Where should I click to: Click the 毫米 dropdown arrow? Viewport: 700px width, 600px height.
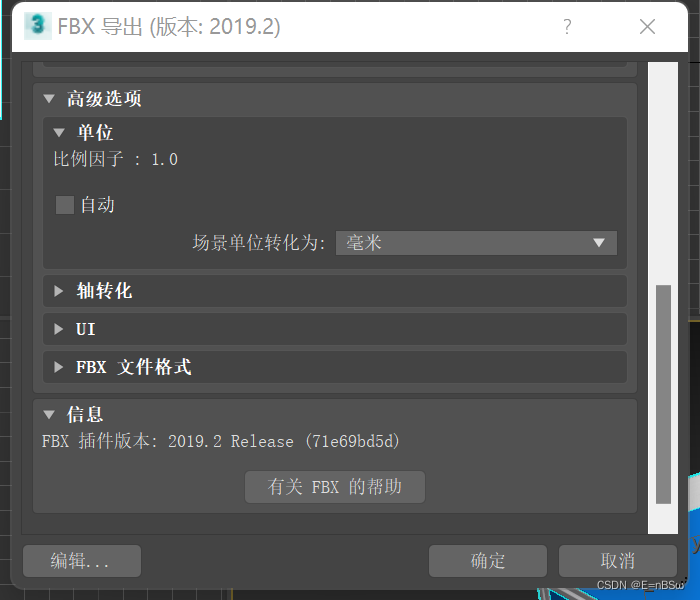pyautogui.click(x=599, y=243)
